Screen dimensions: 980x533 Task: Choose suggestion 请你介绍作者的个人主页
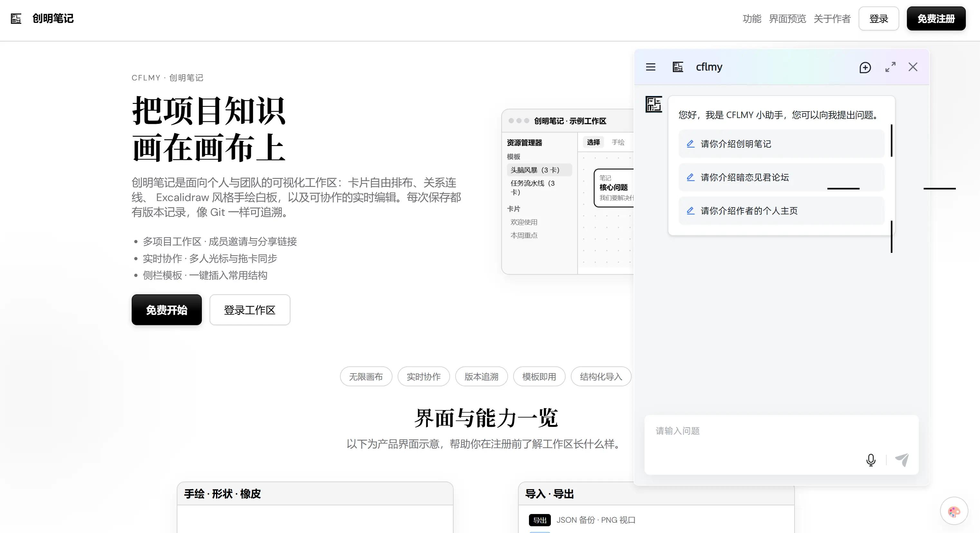pos(781,211)
